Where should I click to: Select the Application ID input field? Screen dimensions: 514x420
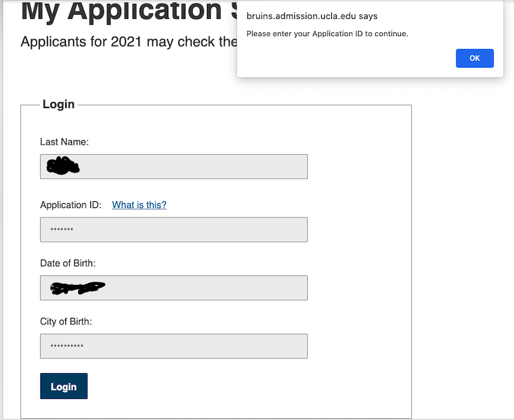coord(174,229)
